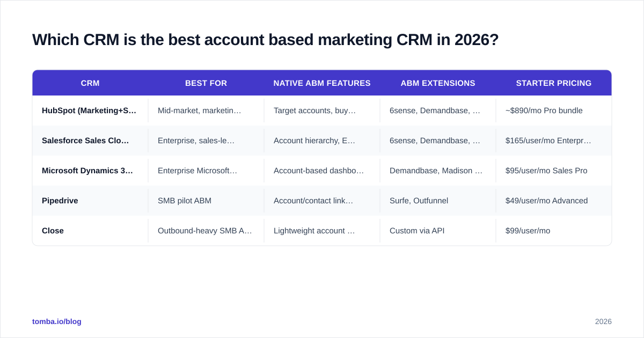644x338 pixels.
Task: Click the ABM EXTENSIONS column header
Action: (x=438, y=83)
